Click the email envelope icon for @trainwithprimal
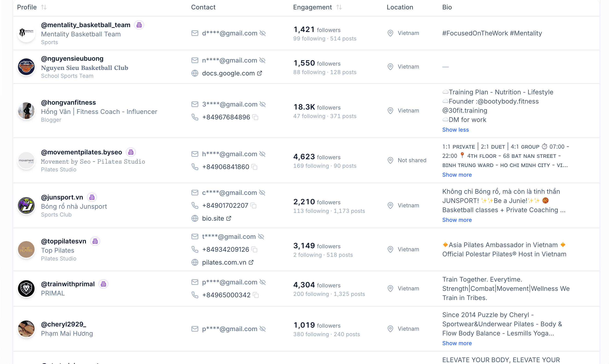Screen dimensions: 609x364 [x=195, y=282]
